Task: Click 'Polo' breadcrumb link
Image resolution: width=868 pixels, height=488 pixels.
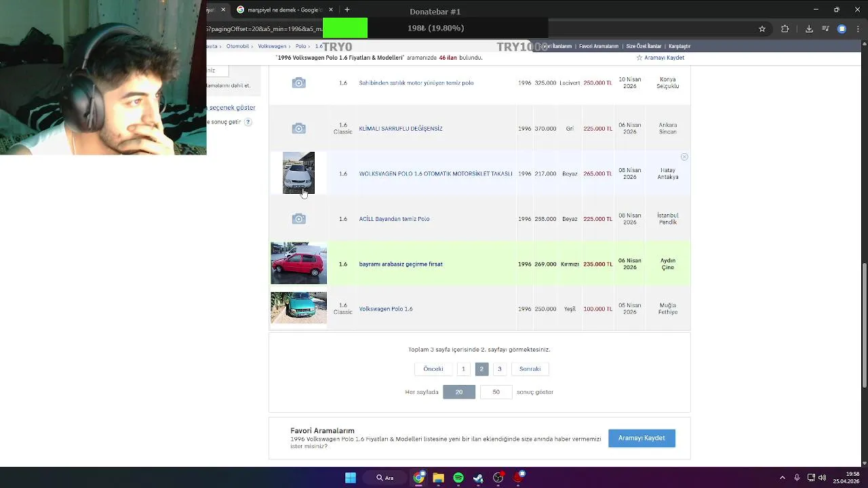Action: tap(300, 46)
